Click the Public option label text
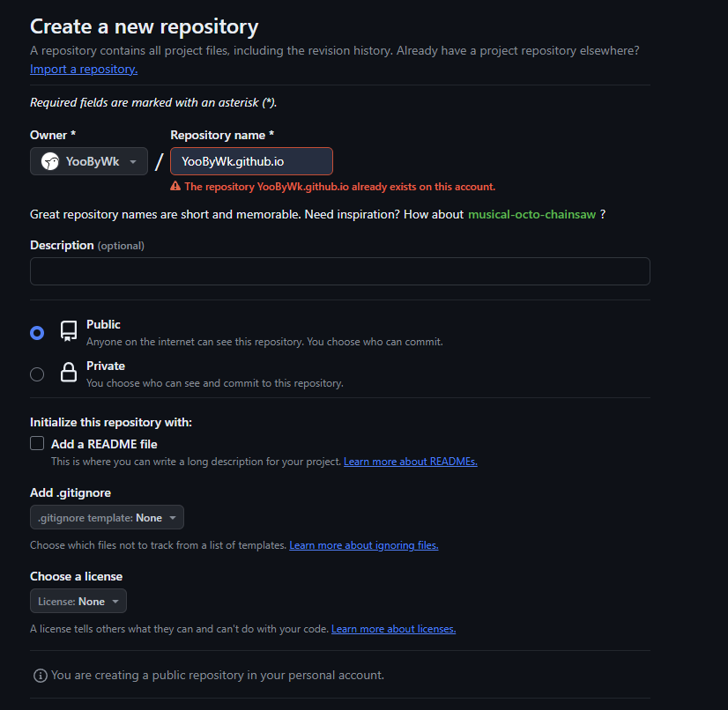The width and height of the screenshot is (728, 710). point(103,325)
